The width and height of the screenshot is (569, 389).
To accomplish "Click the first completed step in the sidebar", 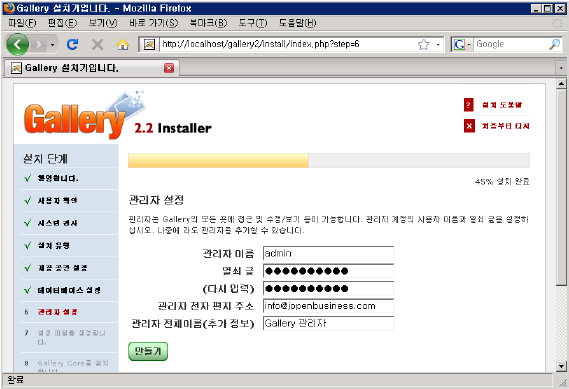I will 58,178.
